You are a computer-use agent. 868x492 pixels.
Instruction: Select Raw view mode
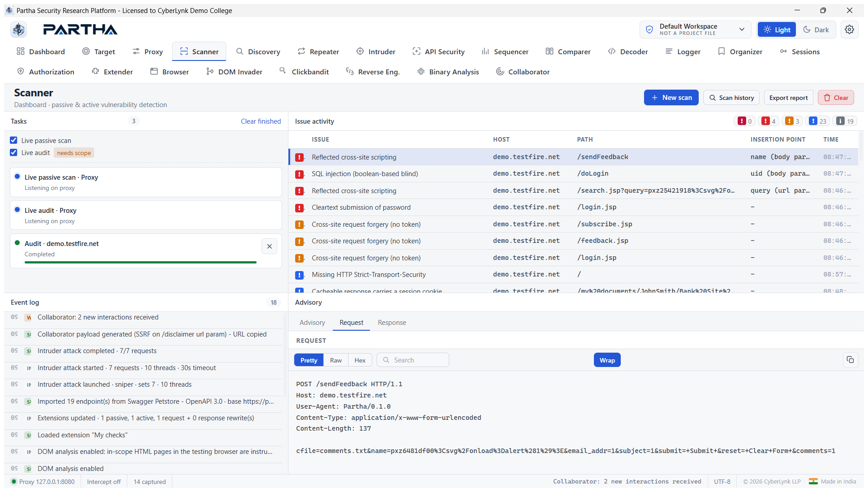[x=336, y=360]
